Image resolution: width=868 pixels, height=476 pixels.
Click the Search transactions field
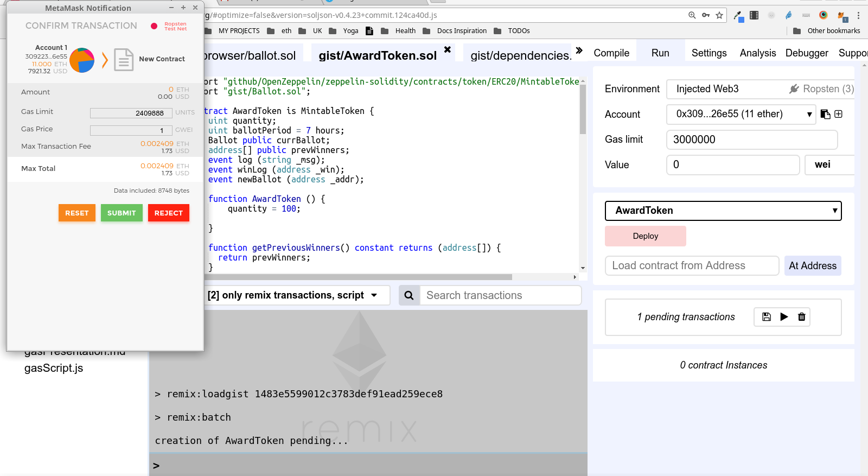point(500,295)
